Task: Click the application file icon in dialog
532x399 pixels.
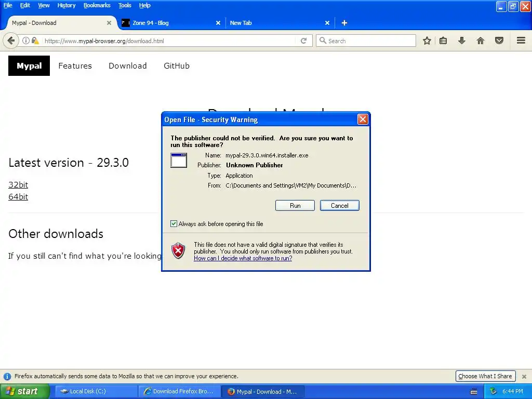Action: point(179,160)
